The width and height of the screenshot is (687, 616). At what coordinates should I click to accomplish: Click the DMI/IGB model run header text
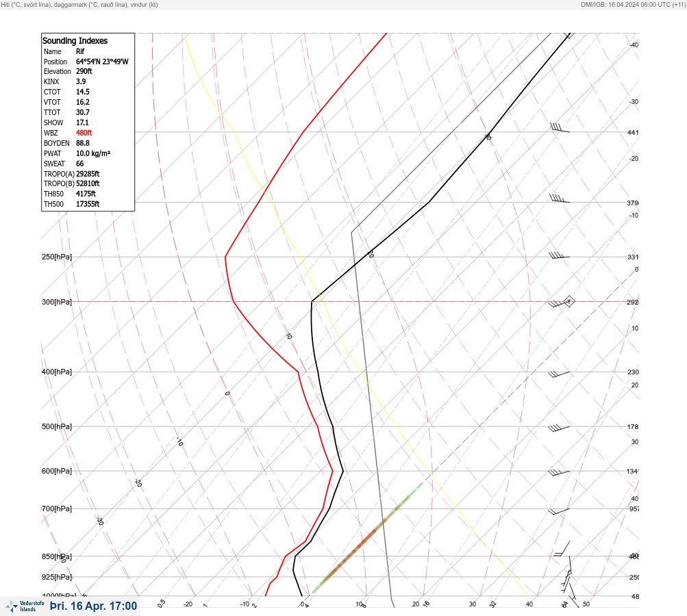(x=633, y=4)
